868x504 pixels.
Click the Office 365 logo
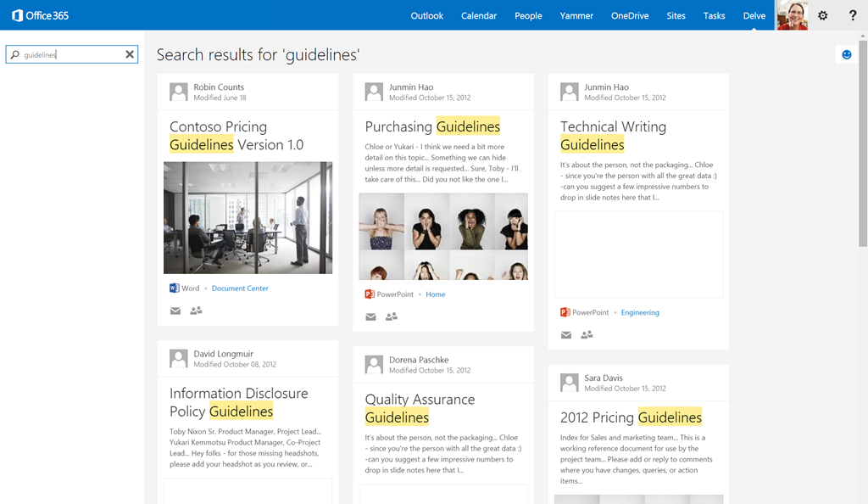coord(41,15)
